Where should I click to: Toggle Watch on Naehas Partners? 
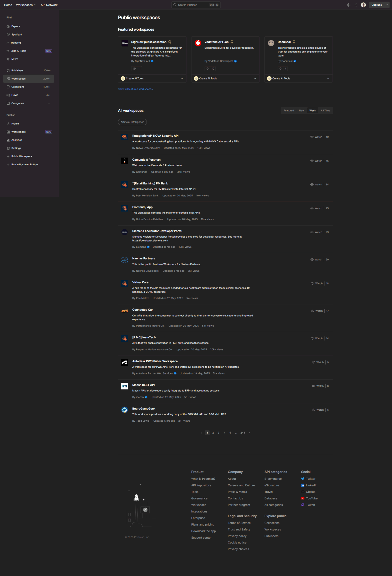(316, 259)
